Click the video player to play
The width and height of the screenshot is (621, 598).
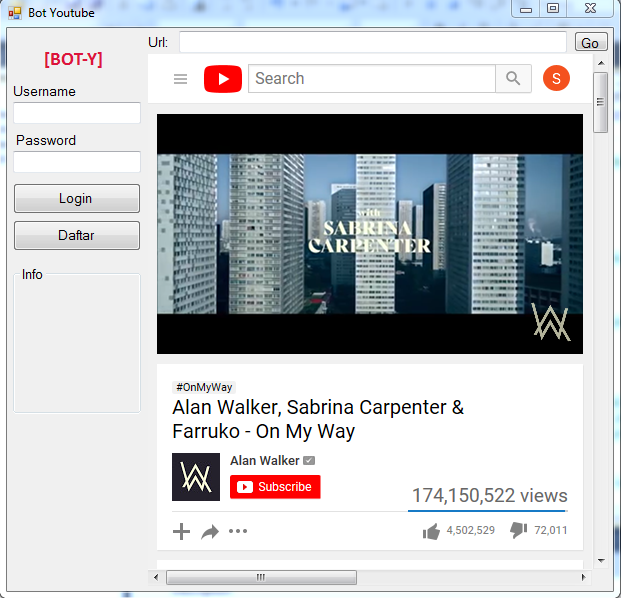point(370,234)
